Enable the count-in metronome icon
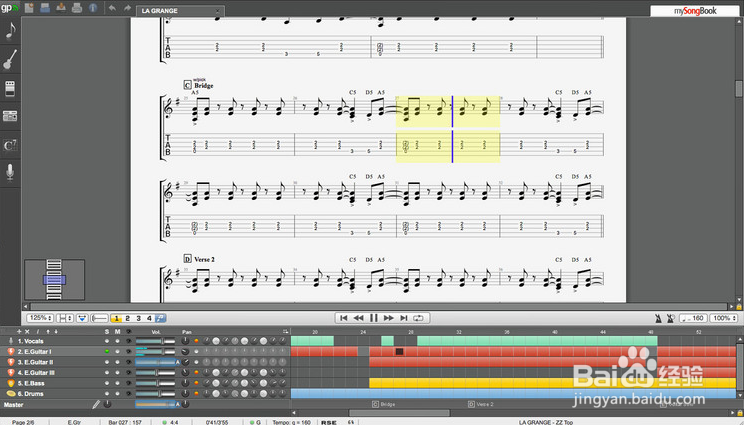The width and height of the screenshot is (746, 425). tap(671, 318)
